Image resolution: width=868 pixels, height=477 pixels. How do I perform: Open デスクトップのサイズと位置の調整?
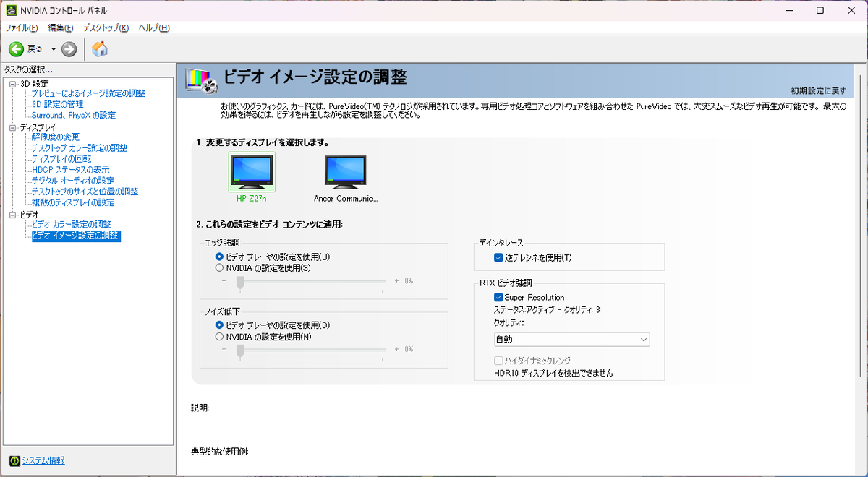(x=85, y=192)
